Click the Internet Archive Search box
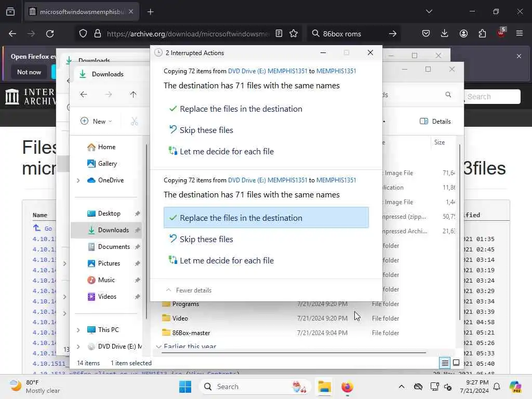Viewport: 532px width, 399px height. point(493,97)
